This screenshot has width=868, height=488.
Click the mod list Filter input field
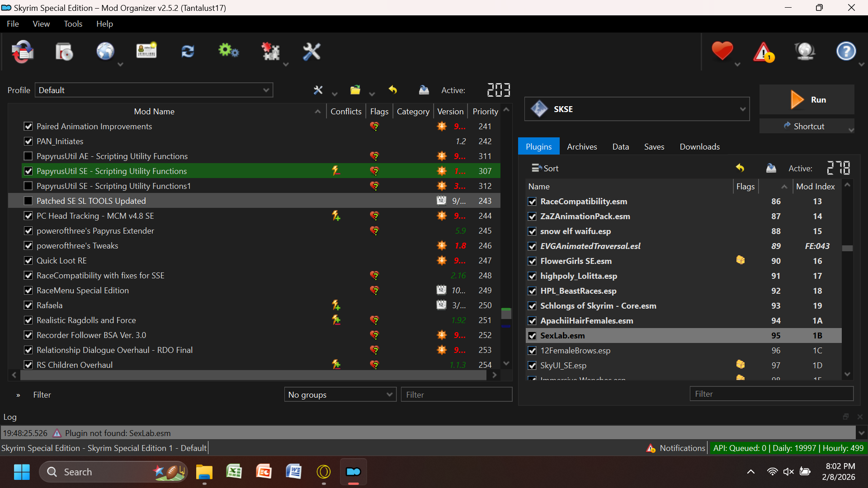[x=457, y=394]
